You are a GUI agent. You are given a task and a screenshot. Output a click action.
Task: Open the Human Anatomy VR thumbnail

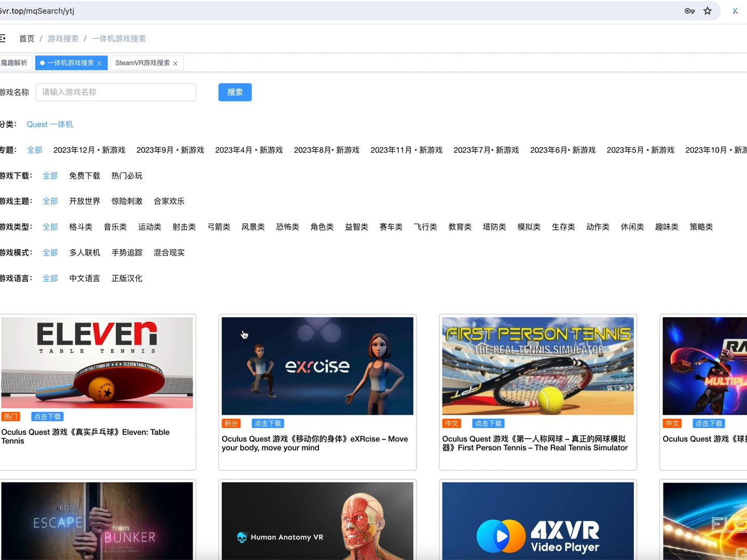point(317,521)
